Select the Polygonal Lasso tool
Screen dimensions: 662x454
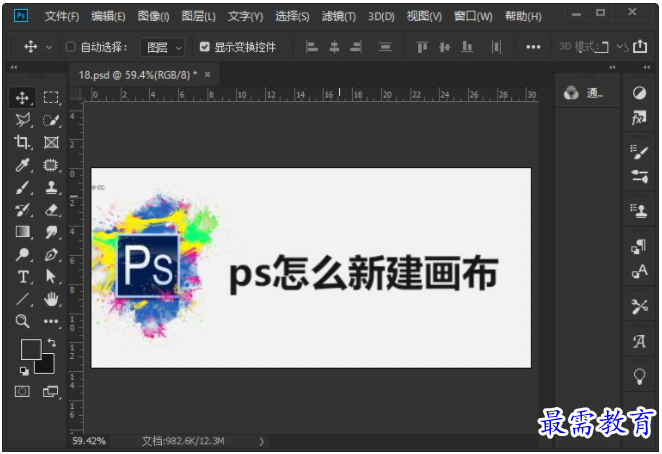23,120
